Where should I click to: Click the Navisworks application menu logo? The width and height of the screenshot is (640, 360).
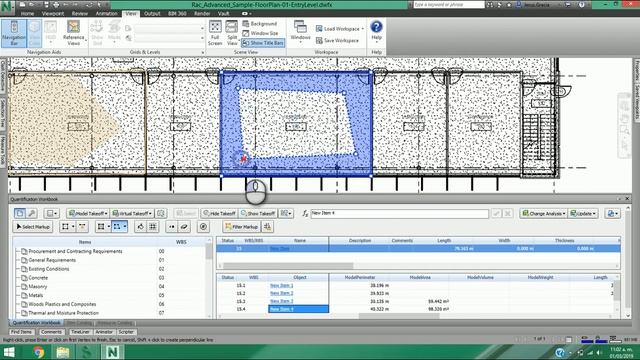coord(7,6)
